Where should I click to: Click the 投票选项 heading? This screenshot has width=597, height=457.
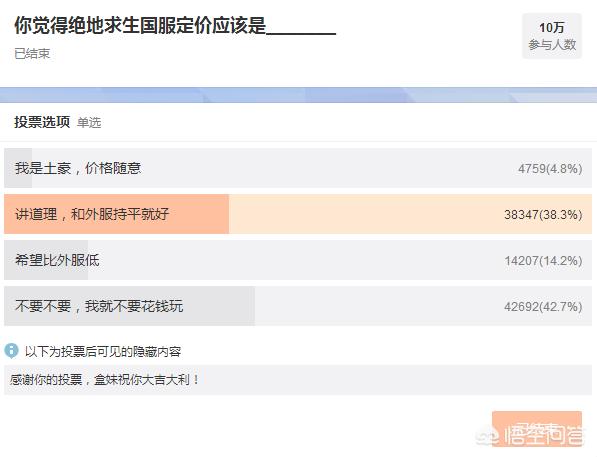coord(42,122)
